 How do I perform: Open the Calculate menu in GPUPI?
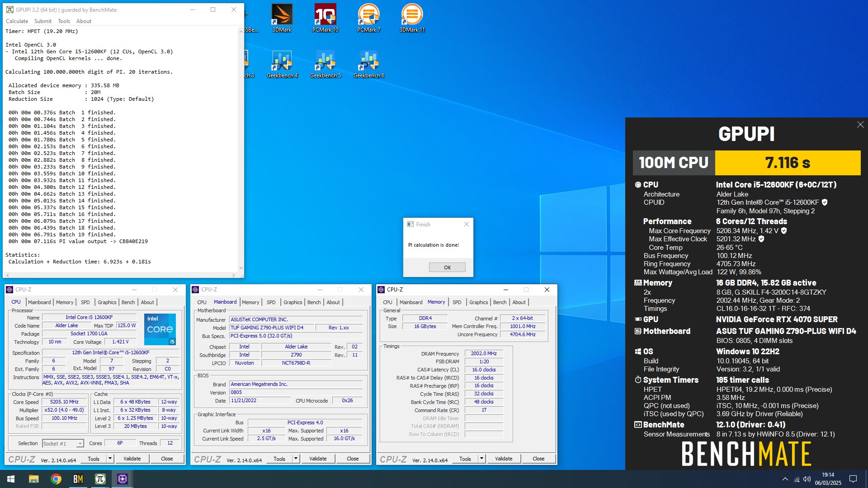click(x=17, y=21)
